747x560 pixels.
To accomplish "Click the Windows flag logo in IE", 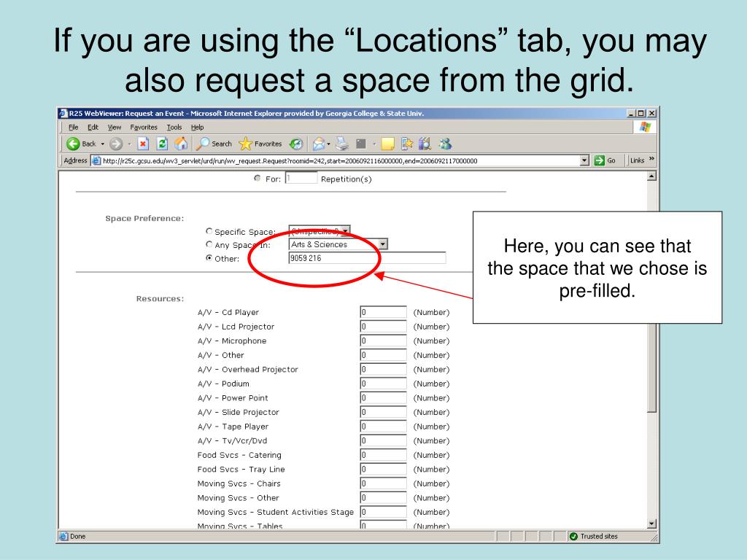I will click(x=646, y=127).
